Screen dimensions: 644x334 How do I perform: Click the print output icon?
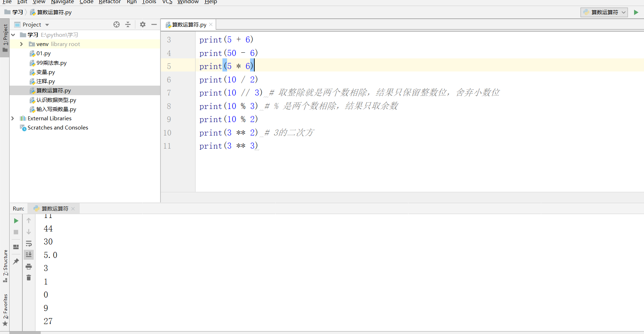29,266
